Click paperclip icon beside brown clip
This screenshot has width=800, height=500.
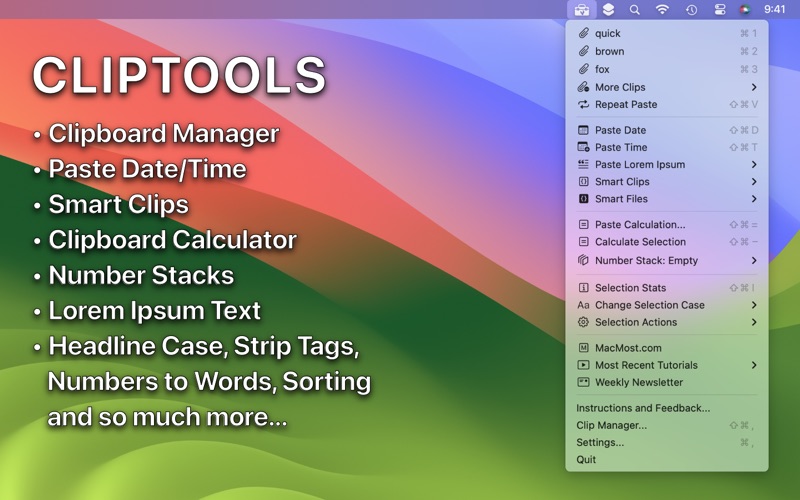pos(583,51)
